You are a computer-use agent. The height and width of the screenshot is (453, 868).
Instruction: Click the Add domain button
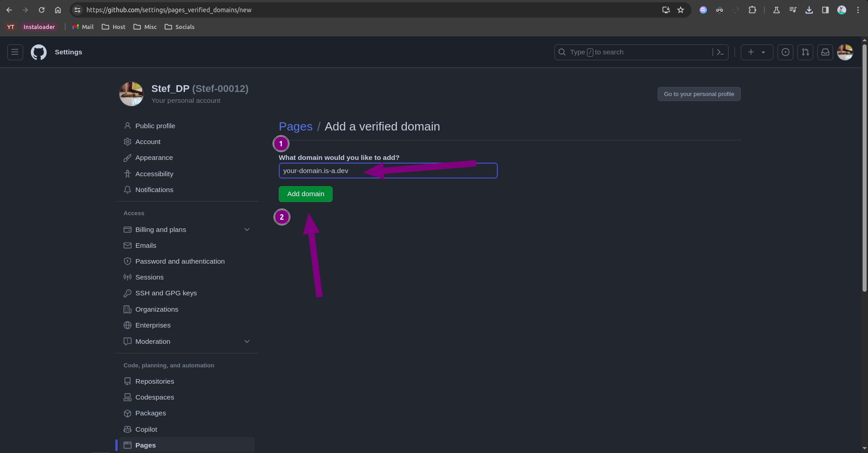305,194
